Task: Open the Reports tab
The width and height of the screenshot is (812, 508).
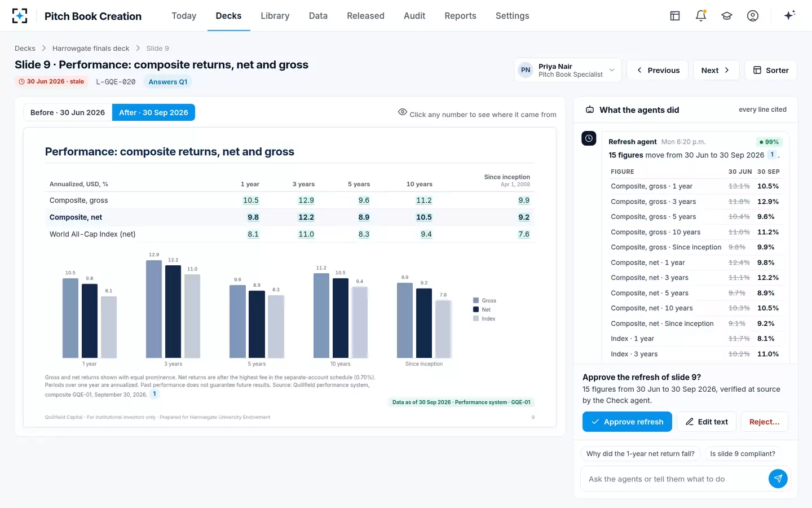Action: coord(460,16)
